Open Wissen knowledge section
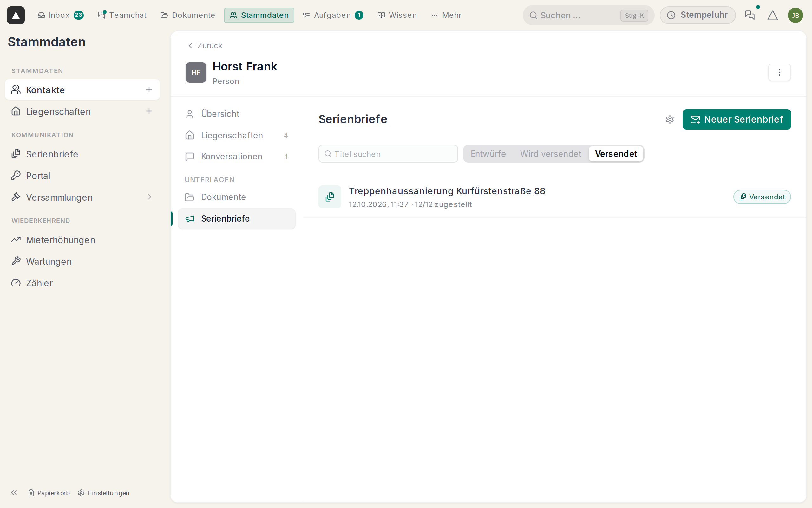812x508 pixels. coord(397,15)
